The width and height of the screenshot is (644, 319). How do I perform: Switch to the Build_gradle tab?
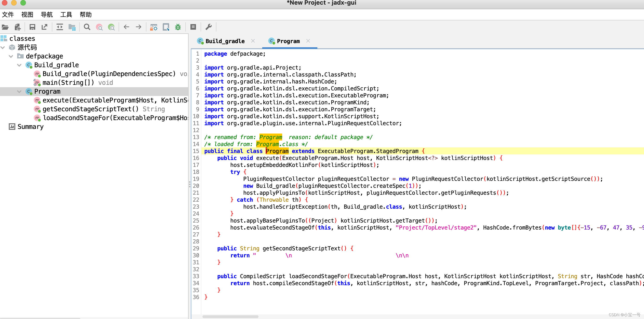(225, 41)
